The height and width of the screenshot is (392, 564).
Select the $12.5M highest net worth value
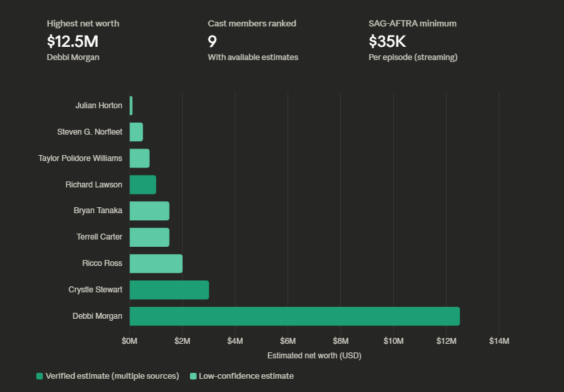(73, 41)
